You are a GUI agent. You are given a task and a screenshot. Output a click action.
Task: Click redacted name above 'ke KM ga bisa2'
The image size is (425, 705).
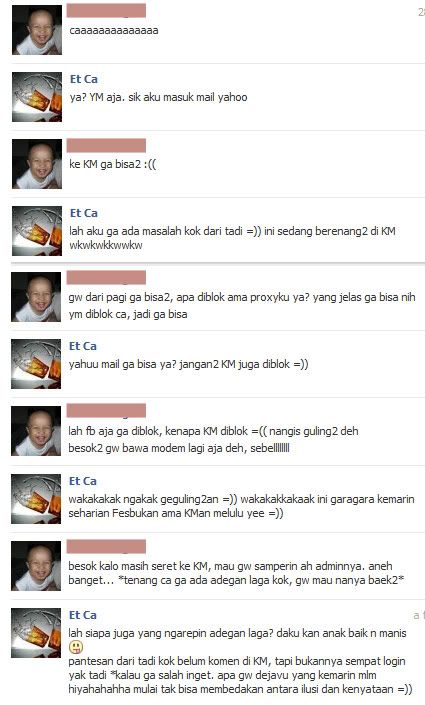pos(106,145)
